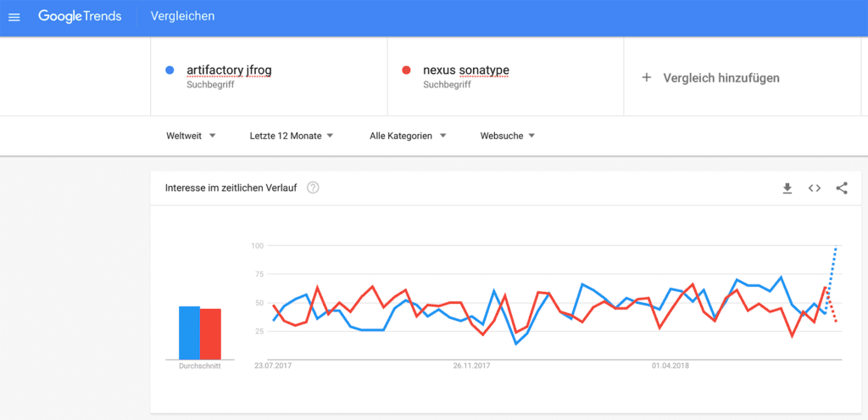Open help for Interesse im zeitlichen Verlauf

[313, 188]
